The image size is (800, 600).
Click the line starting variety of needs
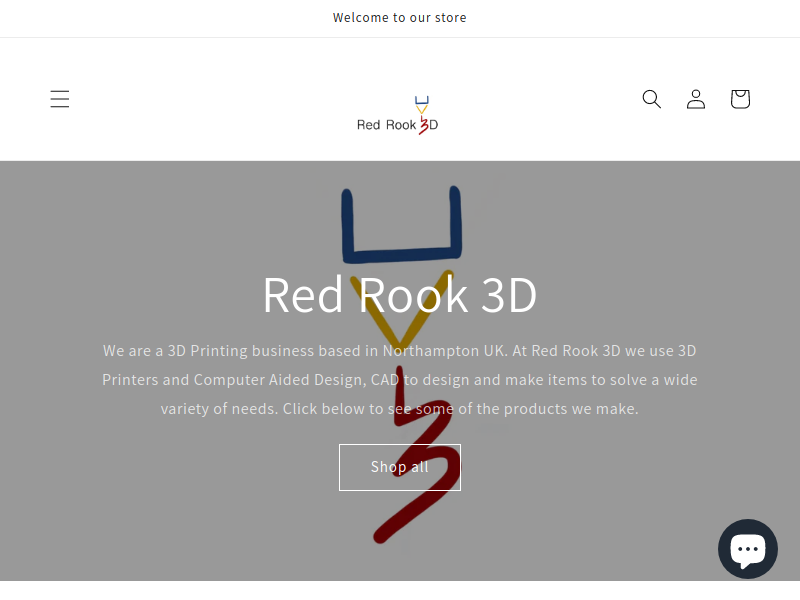tap(399, 409)
